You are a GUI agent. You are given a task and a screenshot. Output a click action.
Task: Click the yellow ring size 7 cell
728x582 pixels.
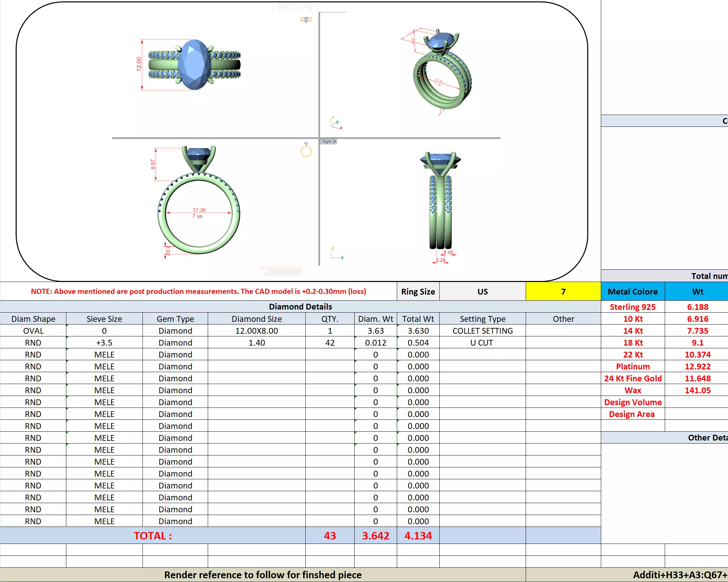[x=563, y=292]
